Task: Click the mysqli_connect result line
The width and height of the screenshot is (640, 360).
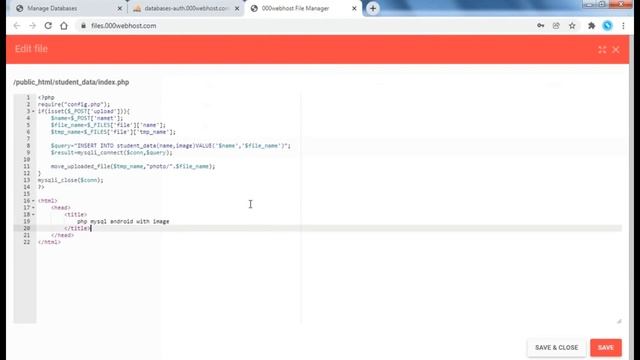Action: coord(111,153)
